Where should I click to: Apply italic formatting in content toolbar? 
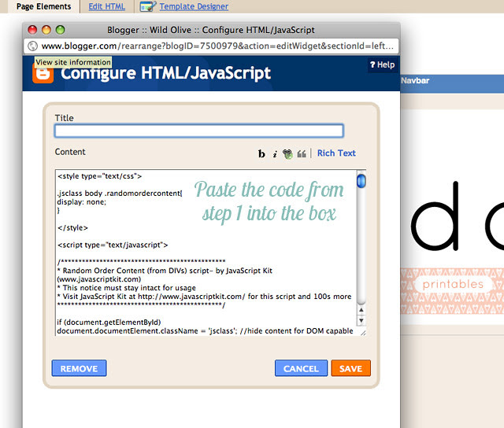click(275, 154)
